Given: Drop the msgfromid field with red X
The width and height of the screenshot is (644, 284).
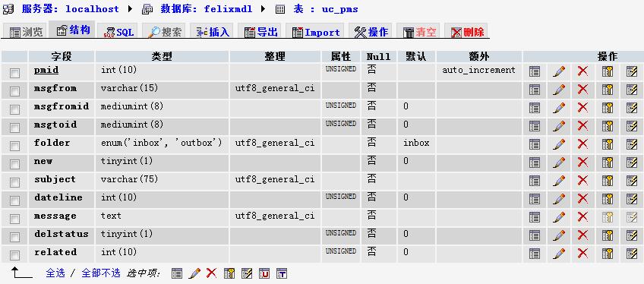Looking at the screenshot, I should pos(582,108).
